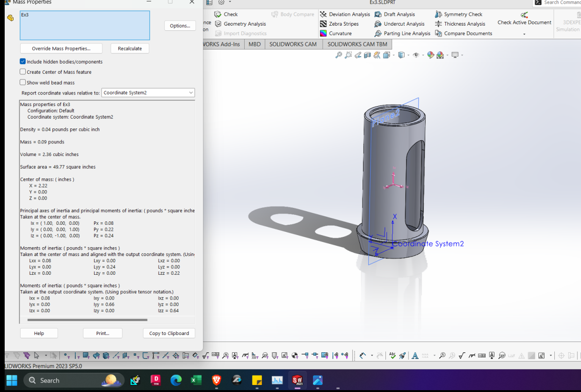Click the SOLIDWORKS settings gear icon
The image size is (581, 392).
(221, 2)
